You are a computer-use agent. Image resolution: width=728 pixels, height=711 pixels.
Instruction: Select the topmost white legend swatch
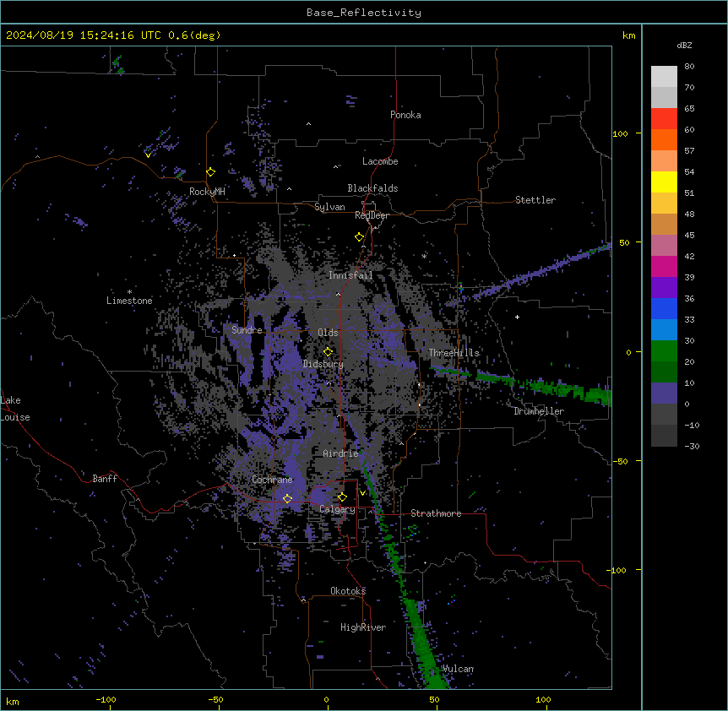(x=664, y=77)
